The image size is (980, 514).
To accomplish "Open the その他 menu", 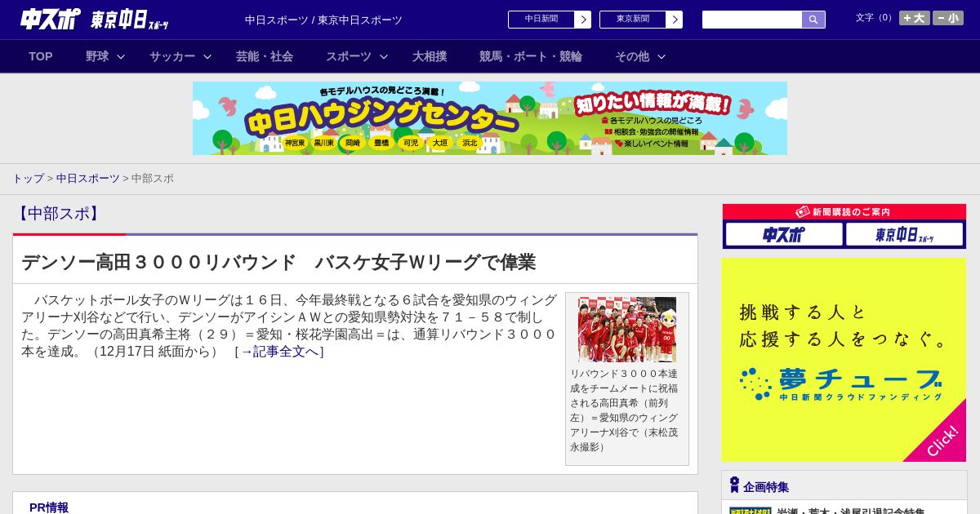I will click(x=632, y=56).
